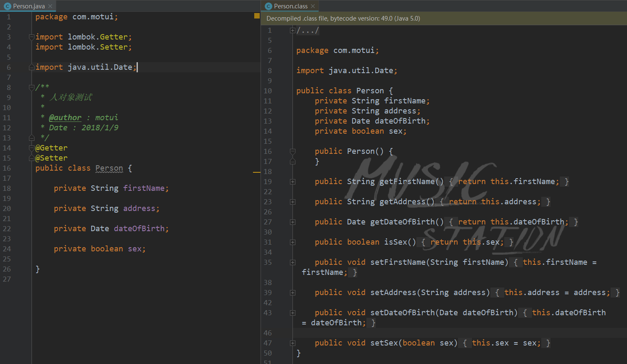Expand the setSex method fold
The width and height of the screenshot is (627, 364).
click(292, 343)
